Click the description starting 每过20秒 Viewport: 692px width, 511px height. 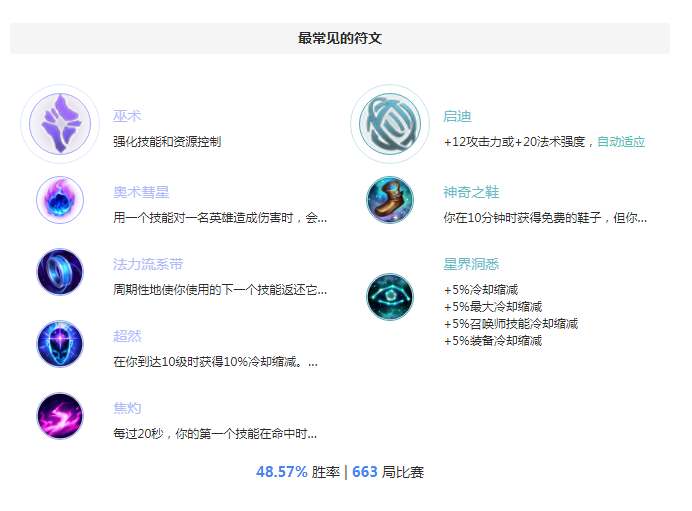pos(215,434)
